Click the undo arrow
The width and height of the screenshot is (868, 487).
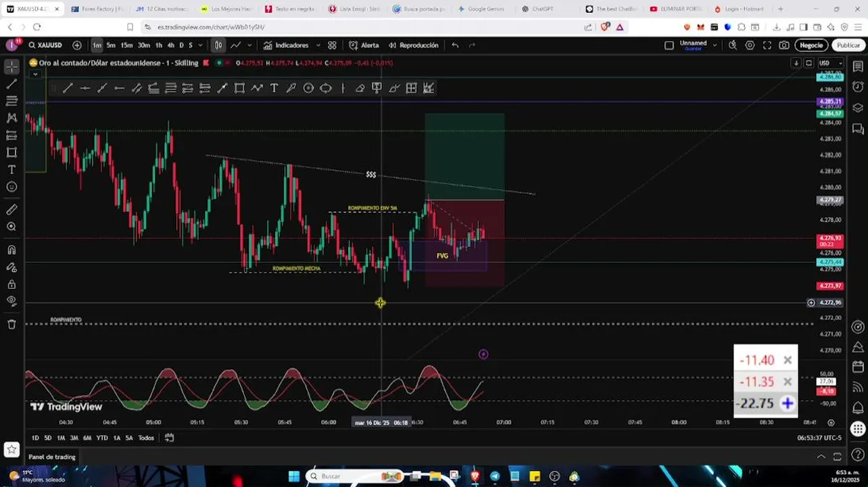(x=455, y=45)
